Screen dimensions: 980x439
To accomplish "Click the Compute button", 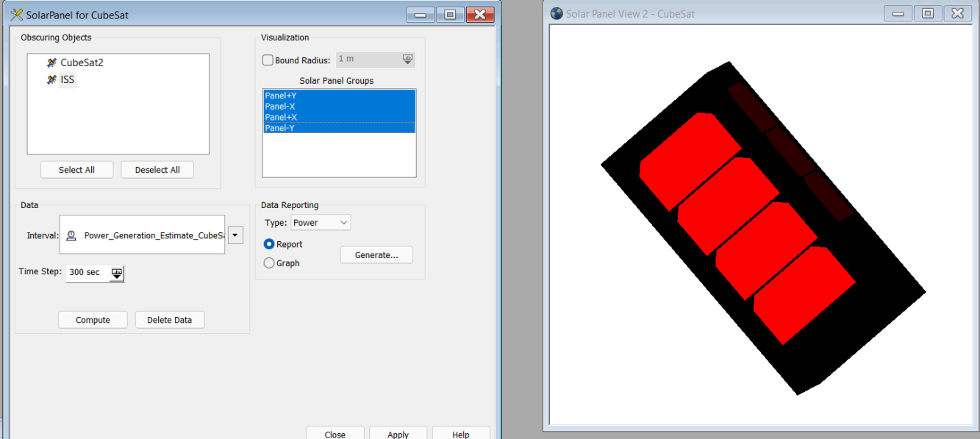I will (x=93, y=320).
